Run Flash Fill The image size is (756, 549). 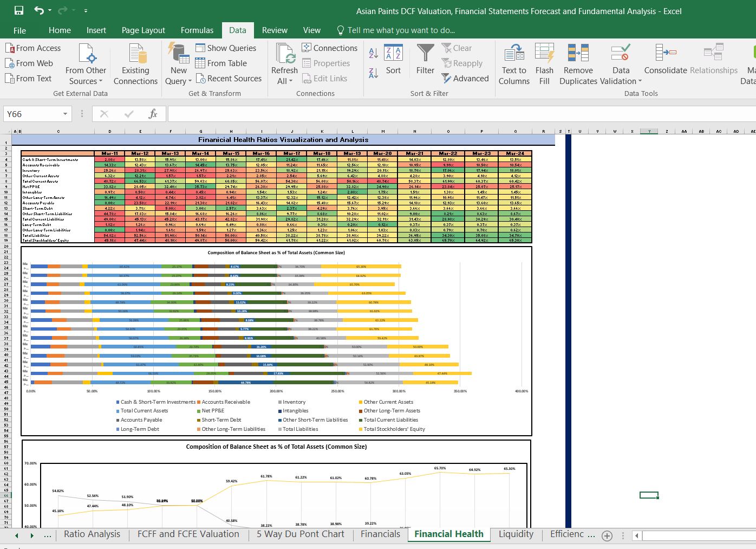tap(544, 64)
